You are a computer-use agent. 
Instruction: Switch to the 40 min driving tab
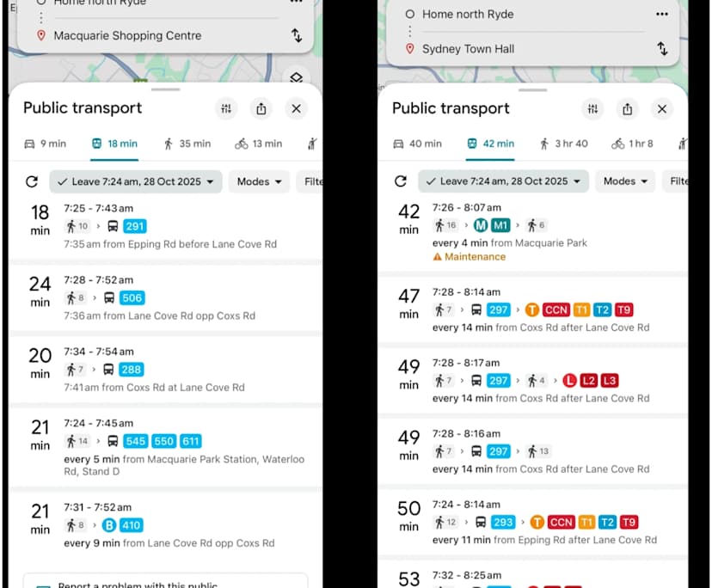point(417,144)
